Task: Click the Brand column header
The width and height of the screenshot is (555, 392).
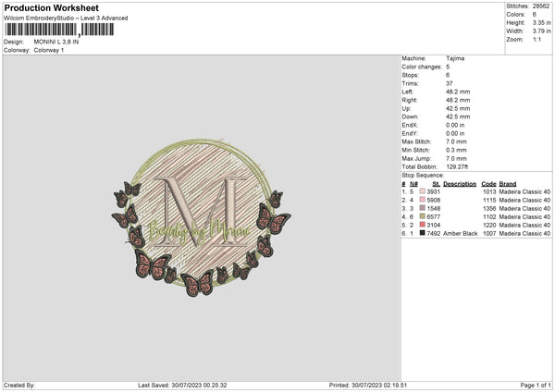Action: (x=508, y=184)
